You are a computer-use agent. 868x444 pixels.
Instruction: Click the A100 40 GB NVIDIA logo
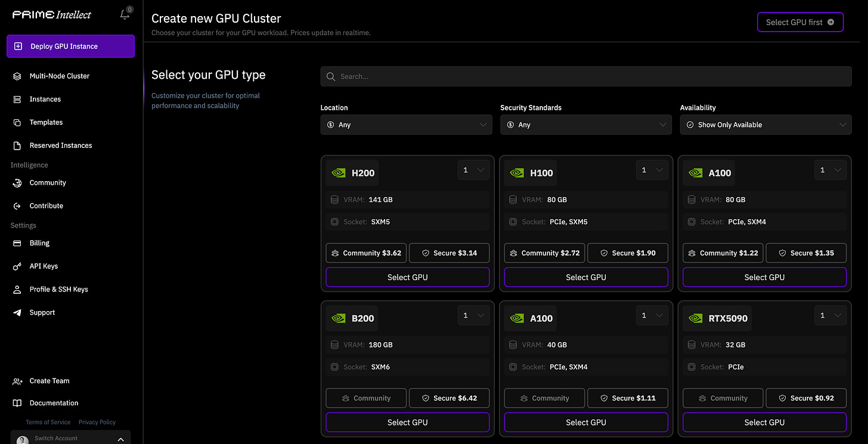click(x=517, y=318)
